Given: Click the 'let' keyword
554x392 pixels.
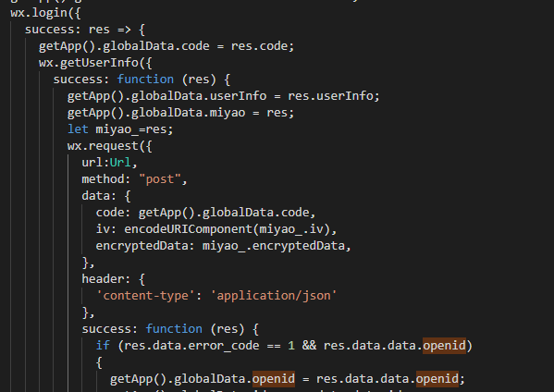Looking at the screenshot, I should click(78, 129).
